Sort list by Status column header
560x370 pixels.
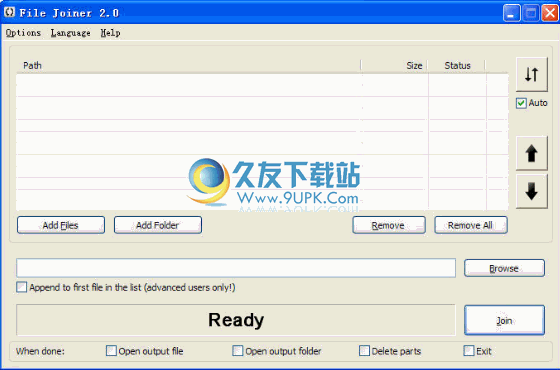click(457, 66)
